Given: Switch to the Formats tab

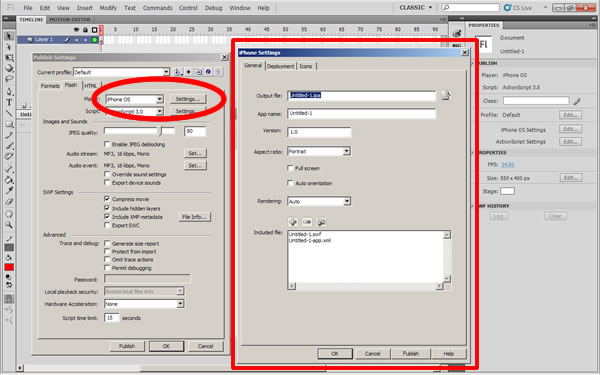Looking at the screenshot, I should [50, 86].
